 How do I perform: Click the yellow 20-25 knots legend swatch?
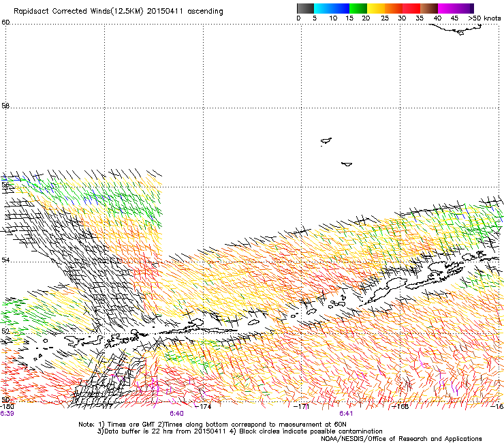[x=376, y=8]
